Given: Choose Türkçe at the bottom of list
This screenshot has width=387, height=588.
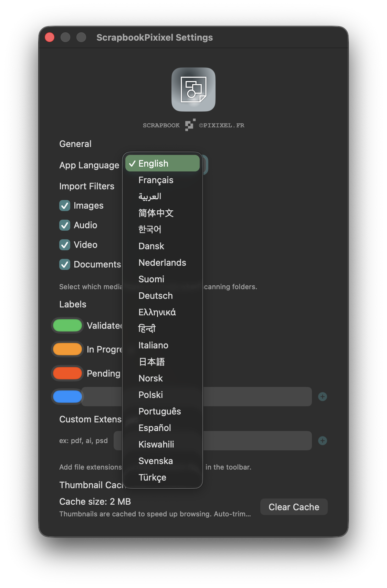Looking at the screenshot, I should coord(152,477).
